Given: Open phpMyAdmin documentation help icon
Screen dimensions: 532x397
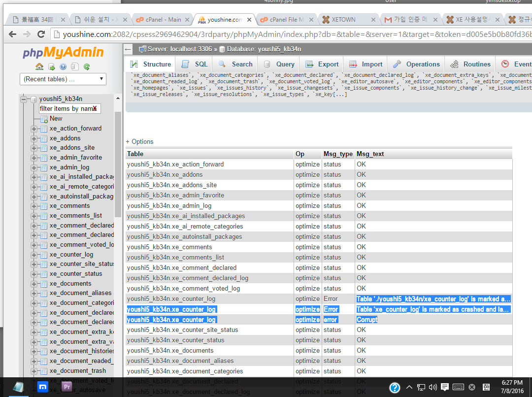Looking at the screenshot, I should (x=63, y=66).
